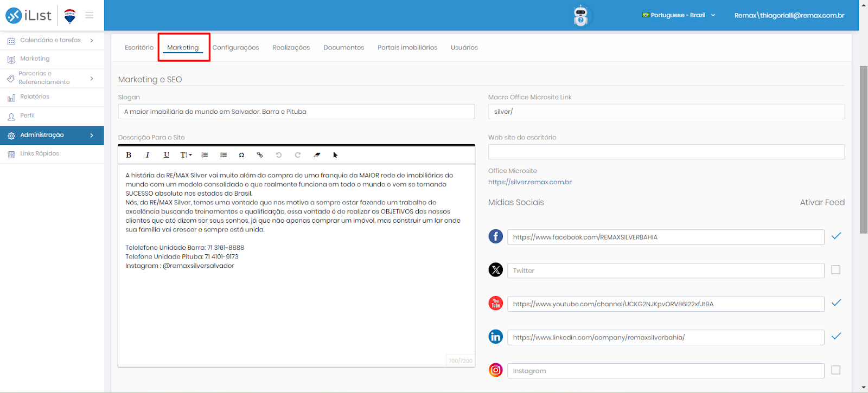Click the Links Rápidos icon
Screen dimensions: 868x393
11,154
